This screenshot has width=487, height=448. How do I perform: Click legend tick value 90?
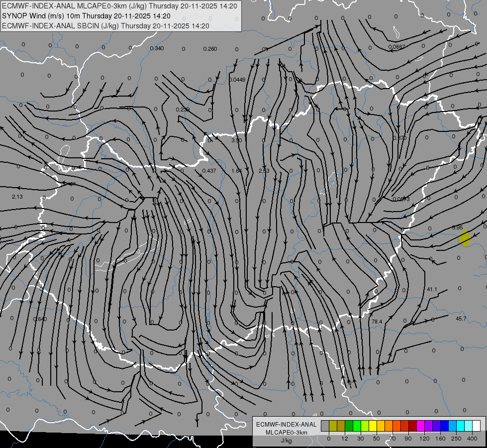pos(408,439)
